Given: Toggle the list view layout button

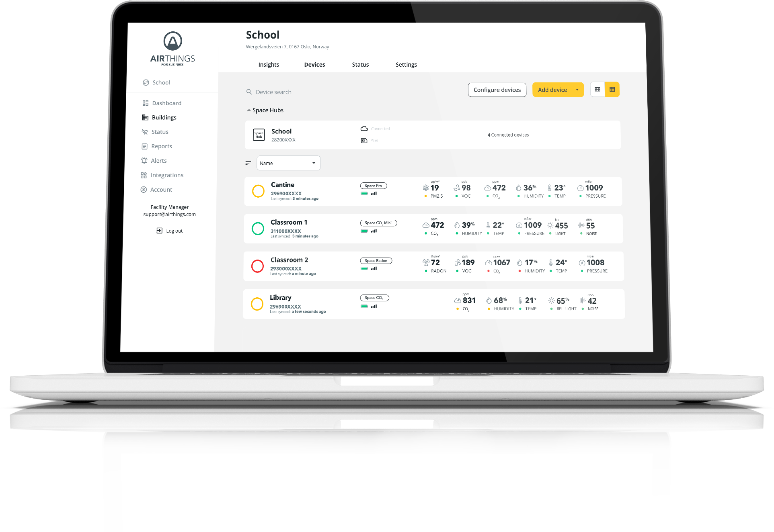Looking at the screenshot, I should pyautogui.click(x=613, y=90).
